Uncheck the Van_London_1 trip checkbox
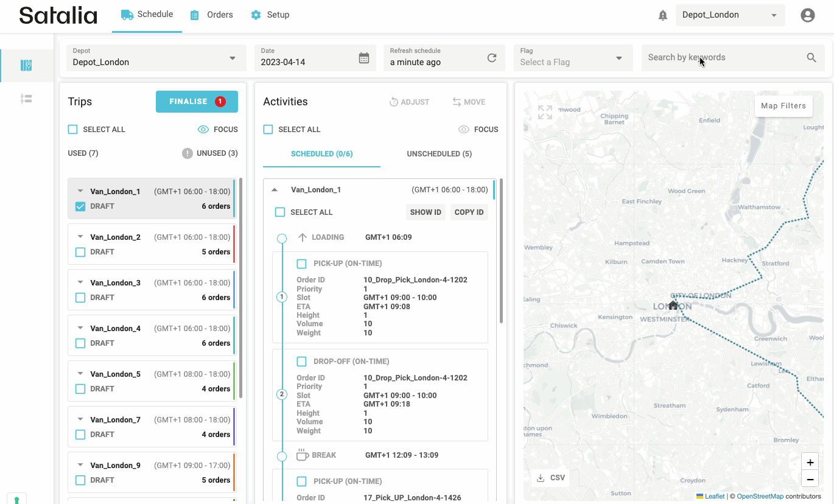 (x=80, y=206)
